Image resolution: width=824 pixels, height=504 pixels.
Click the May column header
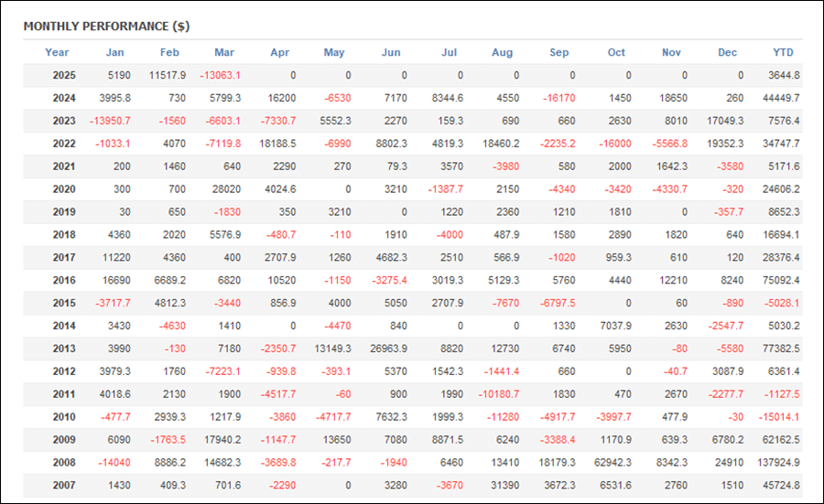[x=334, y=52]
